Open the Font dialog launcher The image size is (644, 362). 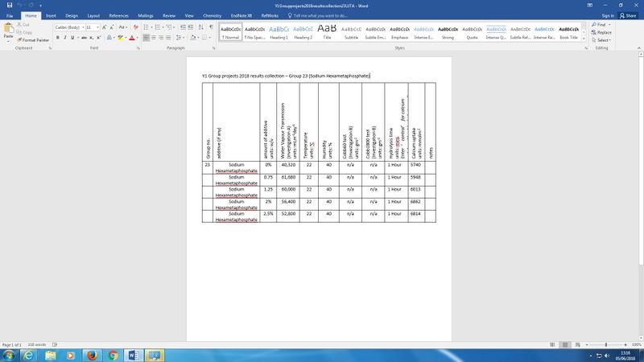(138, 48)
